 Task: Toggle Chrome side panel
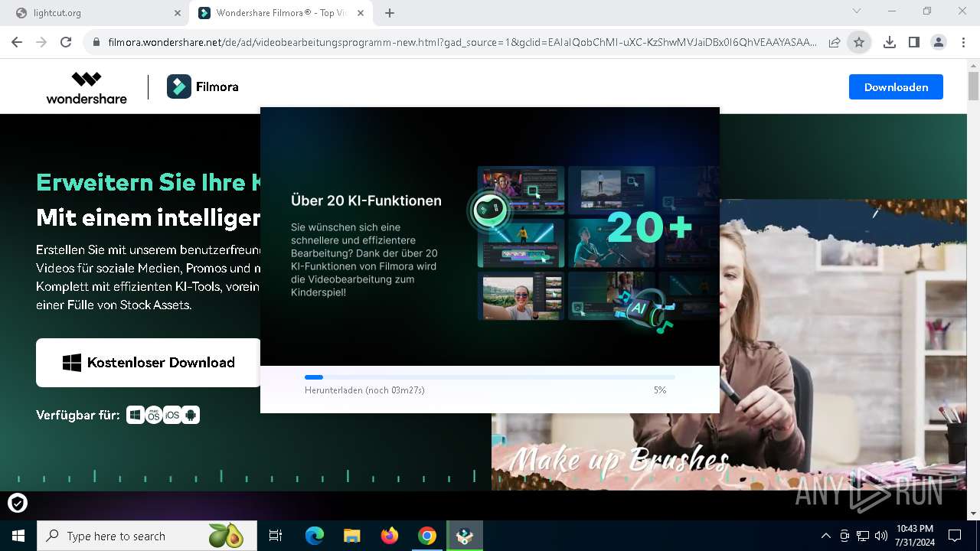tap(914, 43)
